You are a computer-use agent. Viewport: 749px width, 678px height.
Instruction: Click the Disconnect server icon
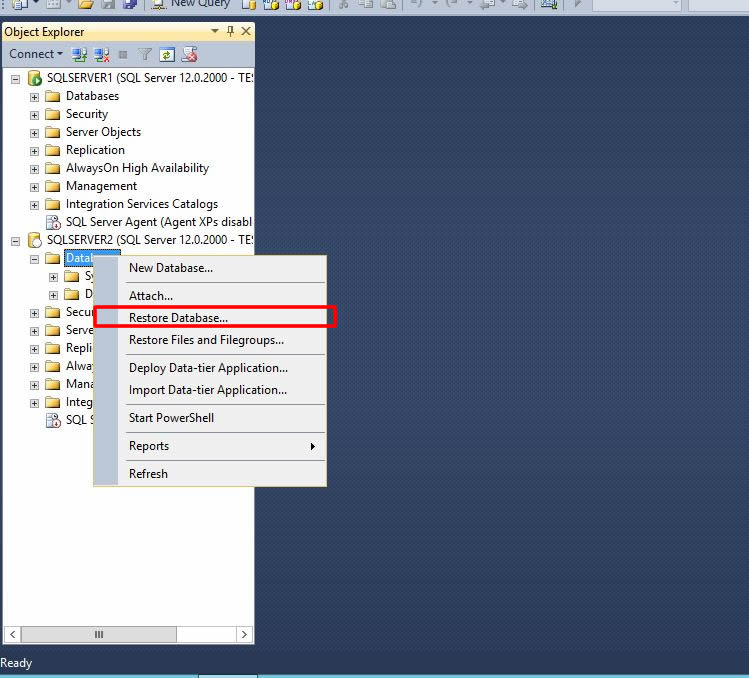coord(101,54)
